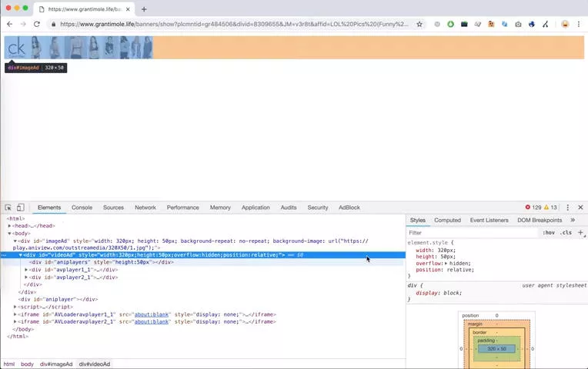Image resolution: width=588 pixels, height=369 pixels.
Task: Click the browser address bar URL
Action: click(x=235, y=24)
